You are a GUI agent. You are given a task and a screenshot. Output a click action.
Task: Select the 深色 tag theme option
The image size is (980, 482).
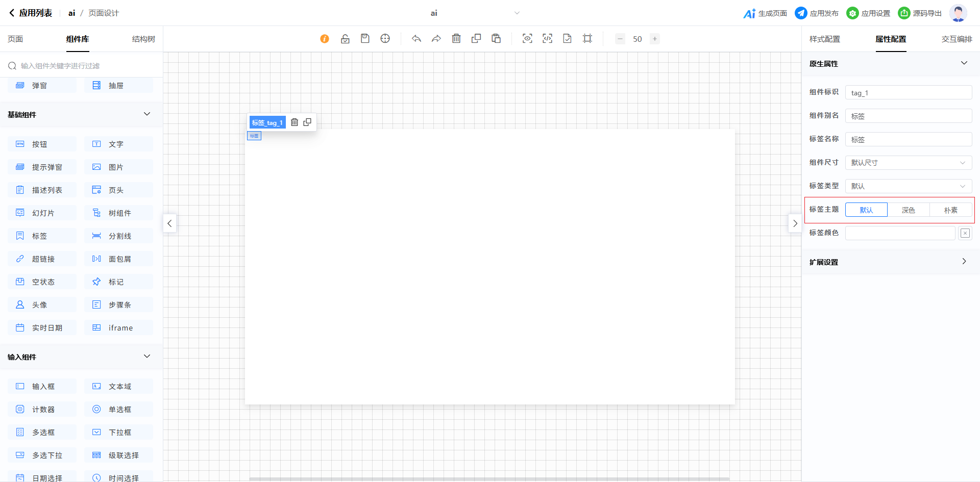pos(908,210)
